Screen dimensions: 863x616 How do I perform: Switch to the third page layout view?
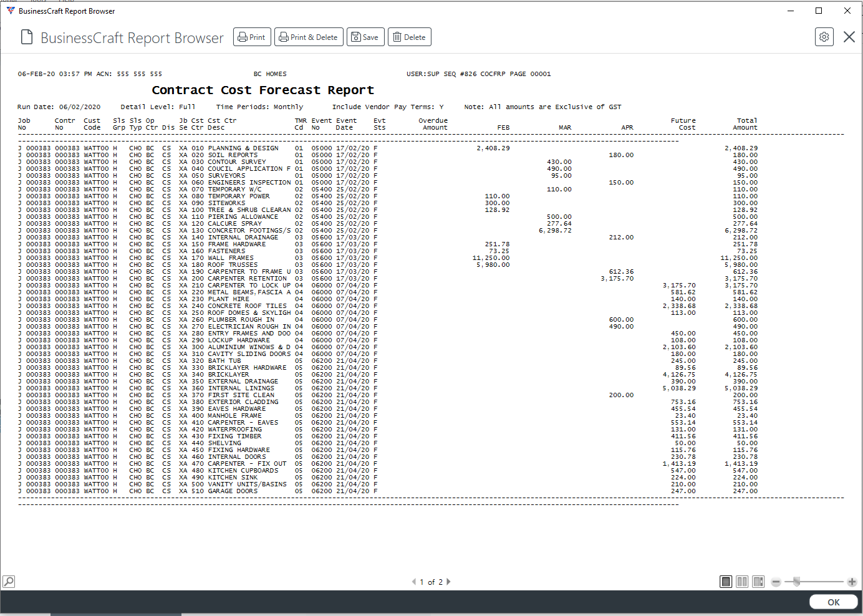(x=758, y=582)
